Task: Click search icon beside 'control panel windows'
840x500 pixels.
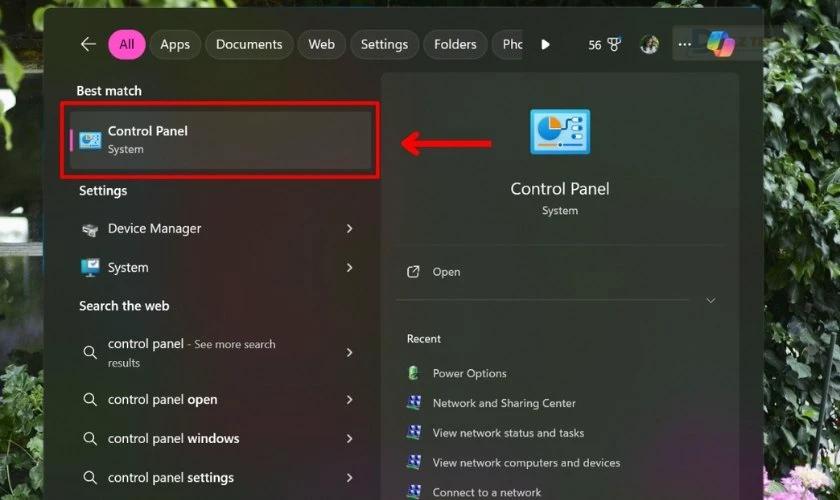Action: point(90,439)
